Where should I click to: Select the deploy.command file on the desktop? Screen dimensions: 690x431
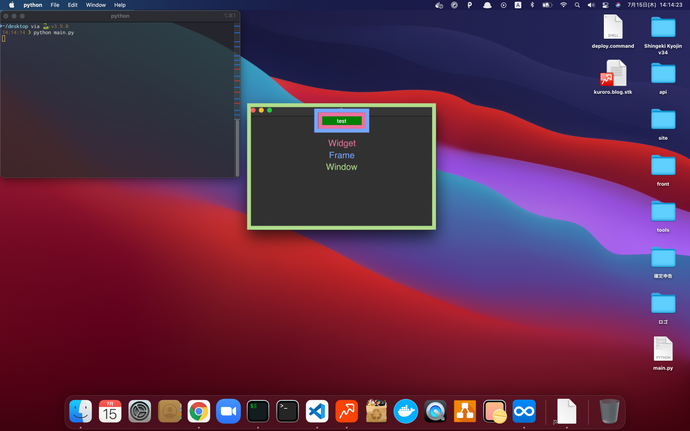[613, 31]
